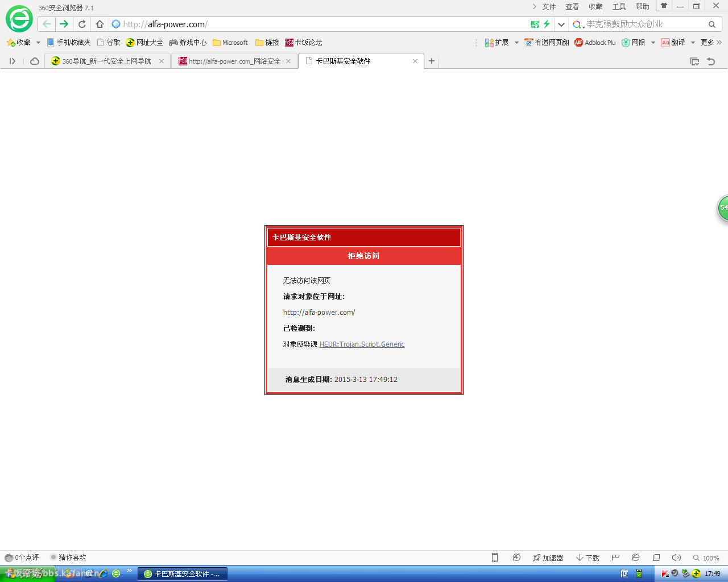The image size is (728, 582).
Task: Toggle the 猜你喜欢 recommendation button
Action: [68, 558]
